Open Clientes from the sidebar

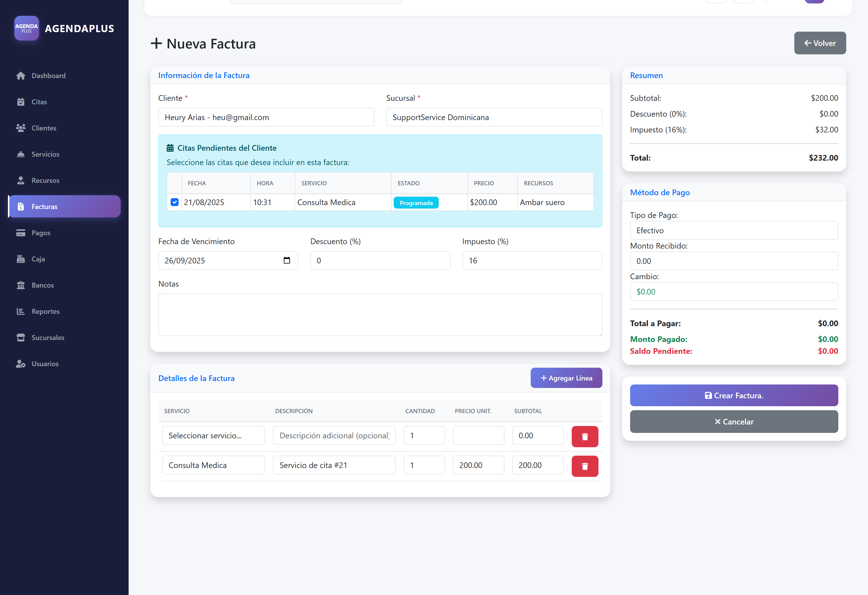44,128
